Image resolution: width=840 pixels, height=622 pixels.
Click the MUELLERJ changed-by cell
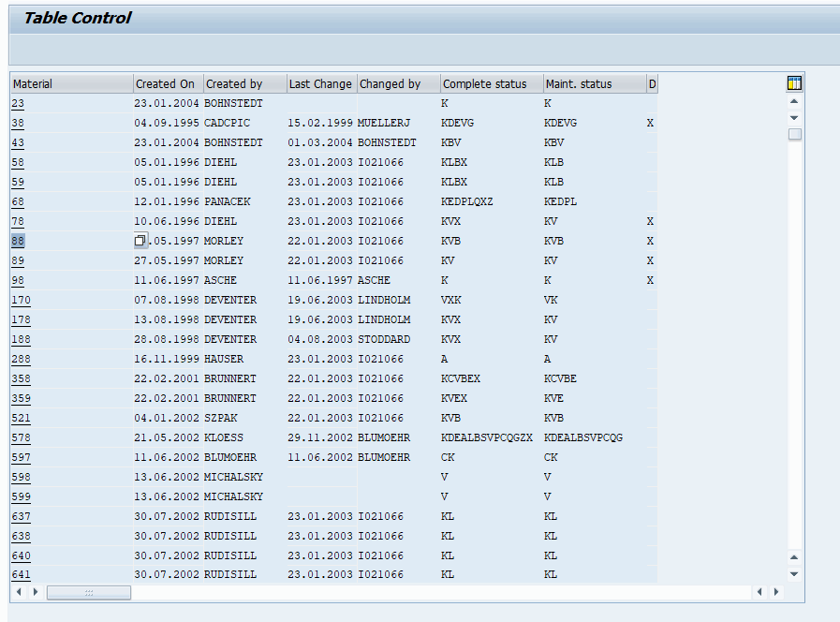(x=384, y=123)
